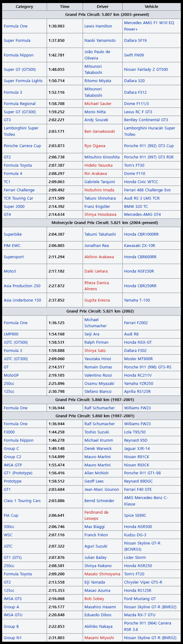183x644 pixels.
Task: Click Allan McNish's driver link
Action: (x=96, y=473)
